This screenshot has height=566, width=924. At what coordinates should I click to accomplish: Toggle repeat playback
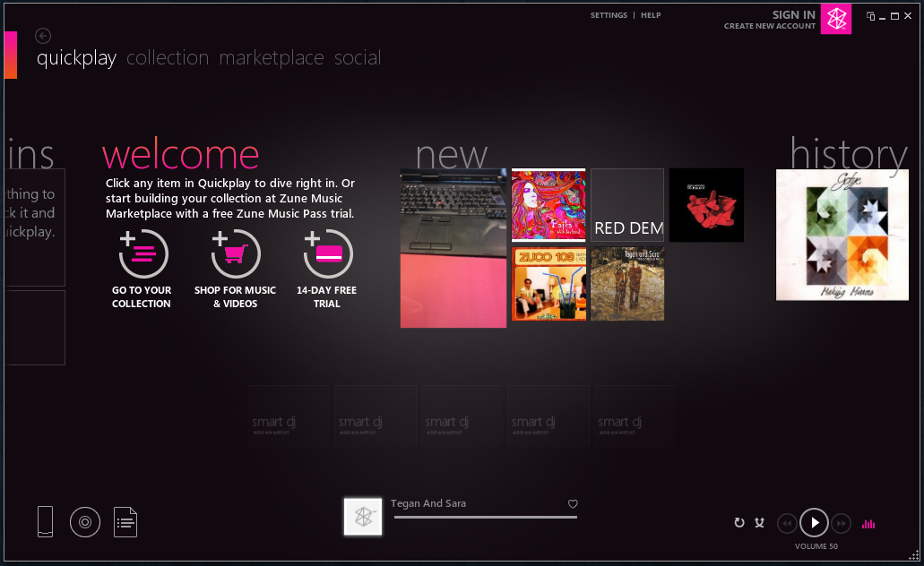tap(739, 523)
